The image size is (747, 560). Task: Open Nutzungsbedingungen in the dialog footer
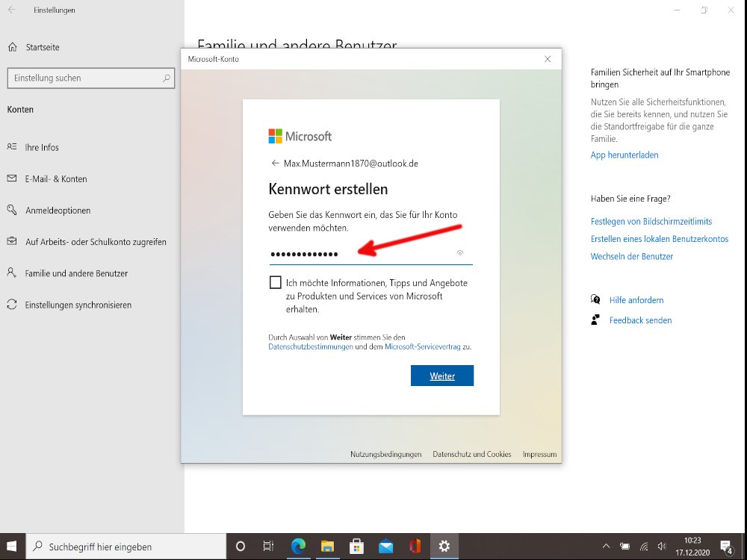[x=385, y=454]
